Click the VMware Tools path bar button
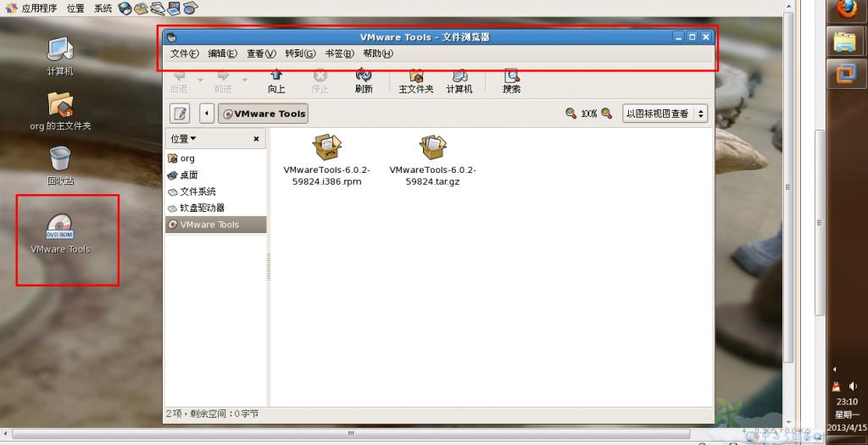Screen dimensions: 868x445 pyautogui.click(x=263, y=114)
